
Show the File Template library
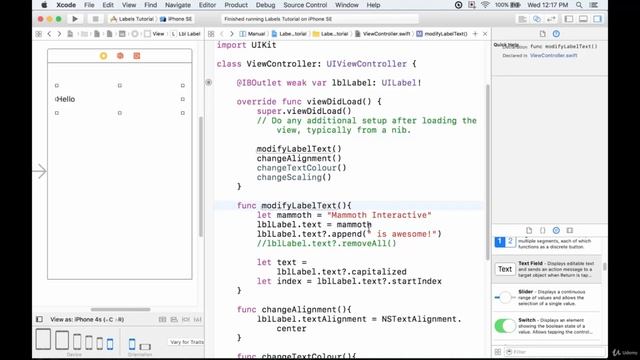point(529,231)
